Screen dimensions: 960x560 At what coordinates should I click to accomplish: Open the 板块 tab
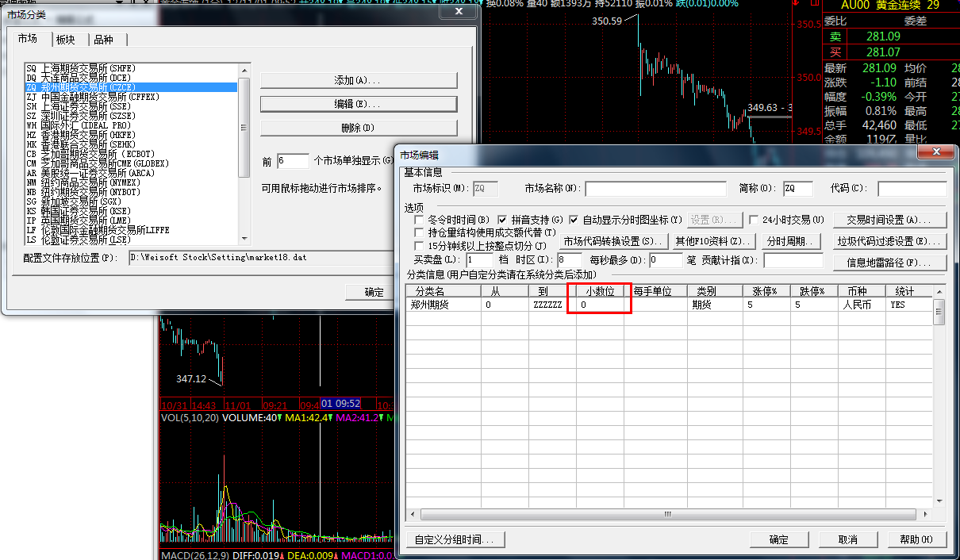pyautogui.click(x=65, y=40)
